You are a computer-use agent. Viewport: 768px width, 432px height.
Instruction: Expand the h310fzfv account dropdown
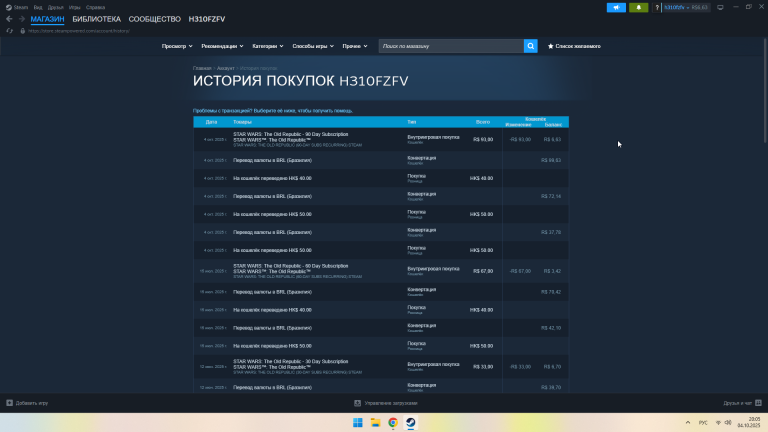[686, 7]
